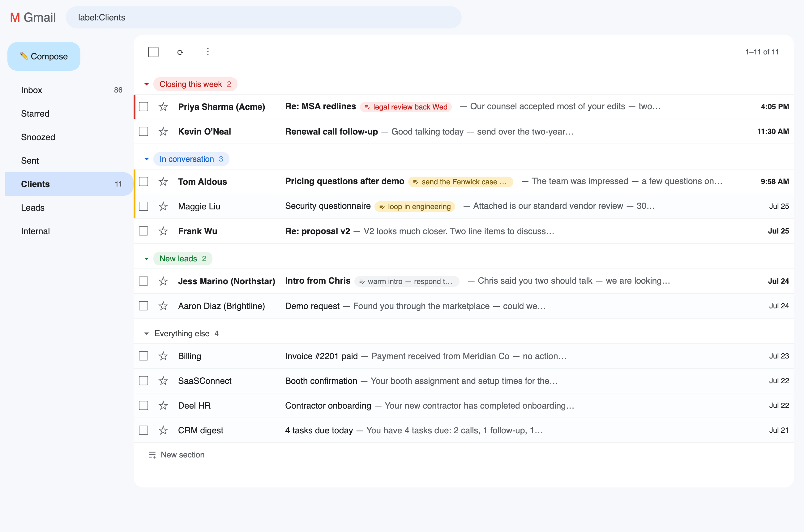Collapse the 'New leads' section arrow
The width and height of the screenshot is (804, 532).
click(147, 259)
